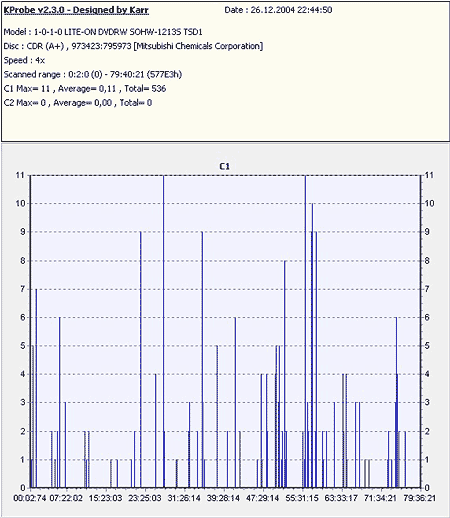Click the 23:25:03 time axis label

pyautogui.click(x=144, y=498)
